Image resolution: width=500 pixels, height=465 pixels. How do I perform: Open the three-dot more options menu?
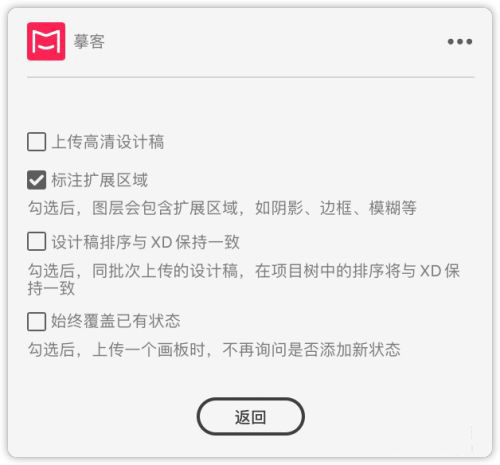[460, 42]
